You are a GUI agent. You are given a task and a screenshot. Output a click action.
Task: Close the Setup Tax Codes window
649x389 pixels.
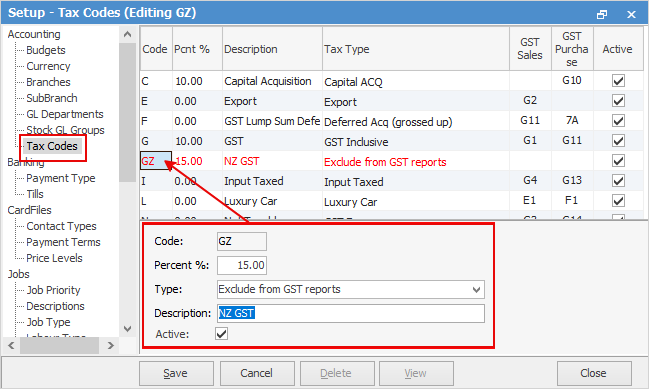631,14
